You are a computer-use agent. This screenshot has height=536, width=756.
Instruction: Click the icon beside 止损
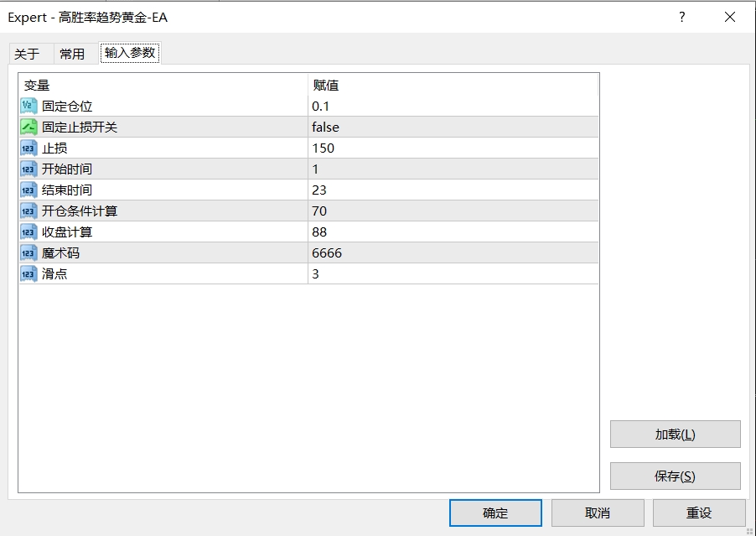[x=28, y=148]
